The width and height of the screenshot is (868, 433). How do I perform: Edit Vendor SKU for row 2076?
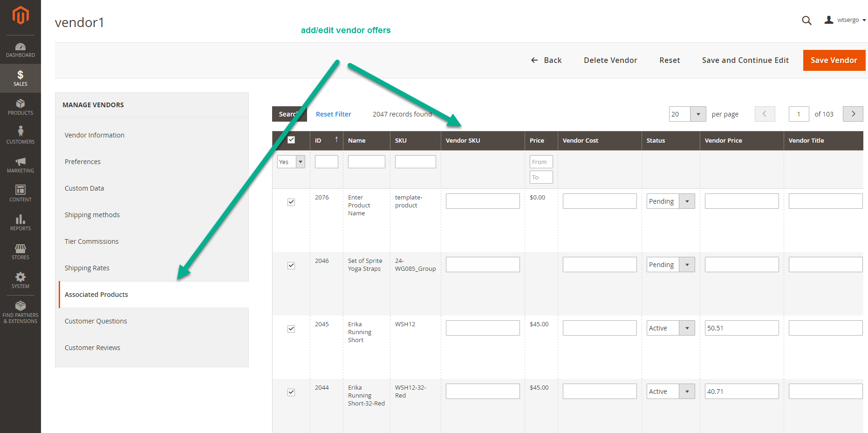point(483,201)
